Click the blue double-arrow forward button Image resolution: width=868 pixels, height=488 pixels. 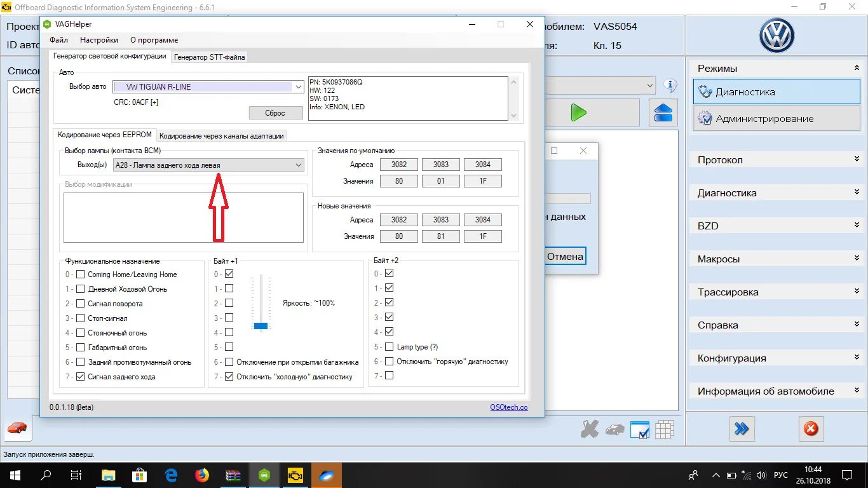[741, 429]
